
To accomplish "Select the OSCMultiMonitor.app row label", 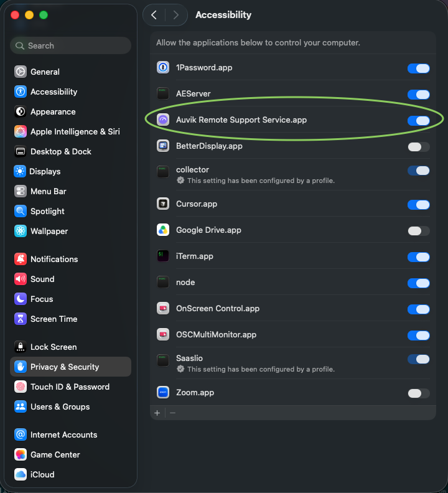I will point(216,334).
